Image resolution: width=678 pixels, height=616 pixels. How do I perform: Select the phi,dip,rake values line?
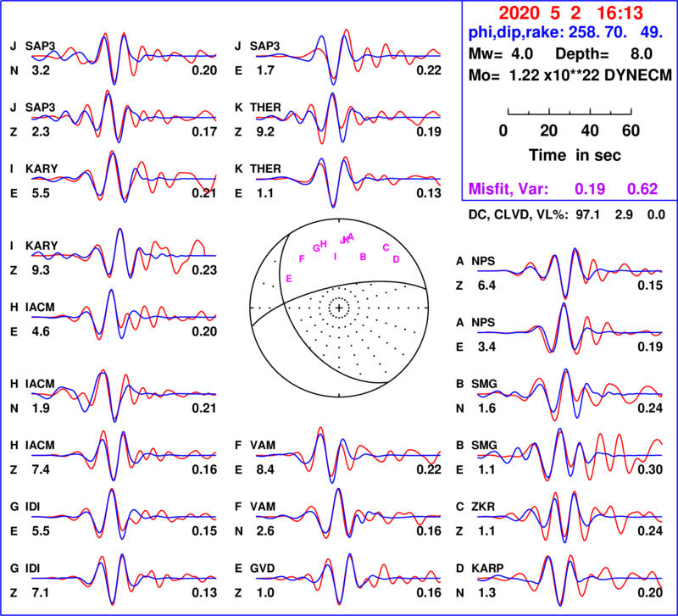[565, 32]
